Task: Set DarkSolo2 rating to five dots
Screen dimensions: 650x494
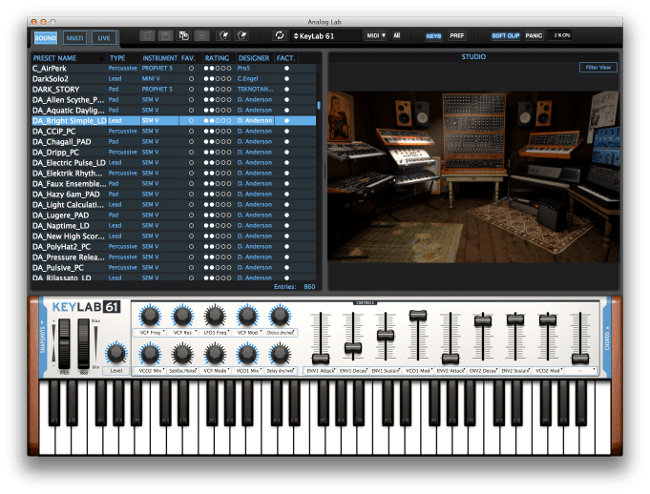Action: [229, 79]
